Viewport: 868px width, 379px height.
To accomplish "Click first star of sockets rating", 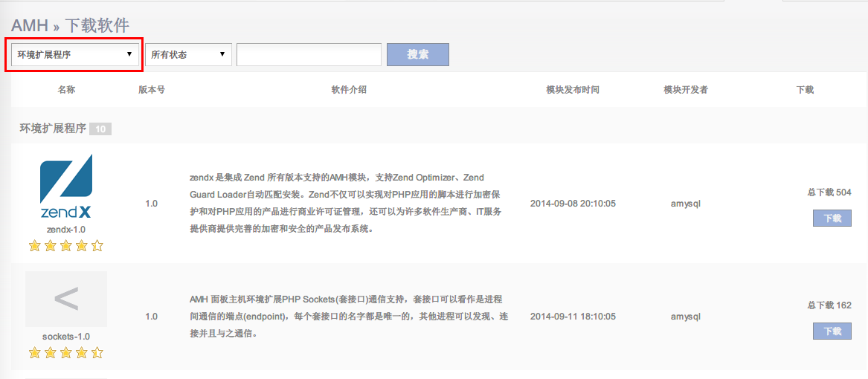I will 34,353.
